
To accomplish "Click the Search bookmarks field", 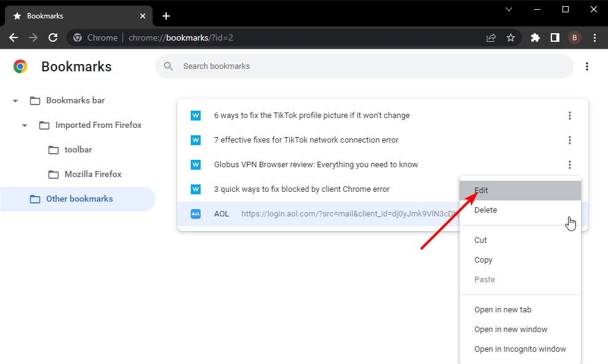I will (364, 66).
